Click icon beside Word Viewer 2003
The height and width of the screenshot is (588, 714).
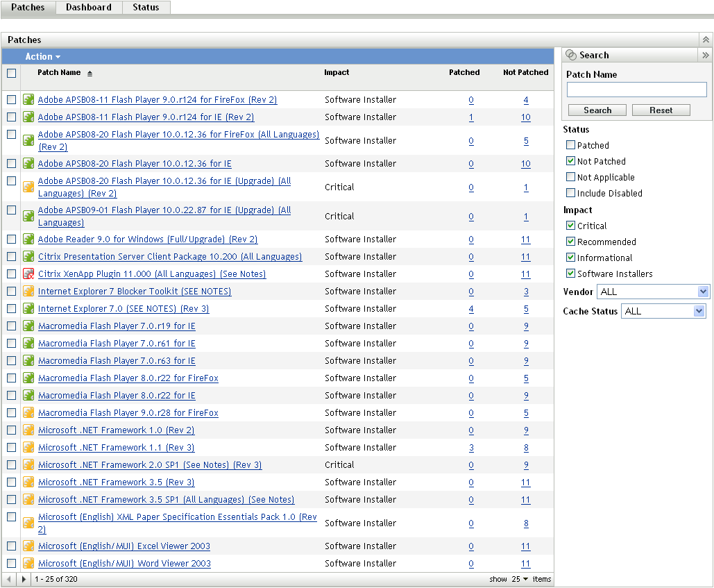coord(28,563)
